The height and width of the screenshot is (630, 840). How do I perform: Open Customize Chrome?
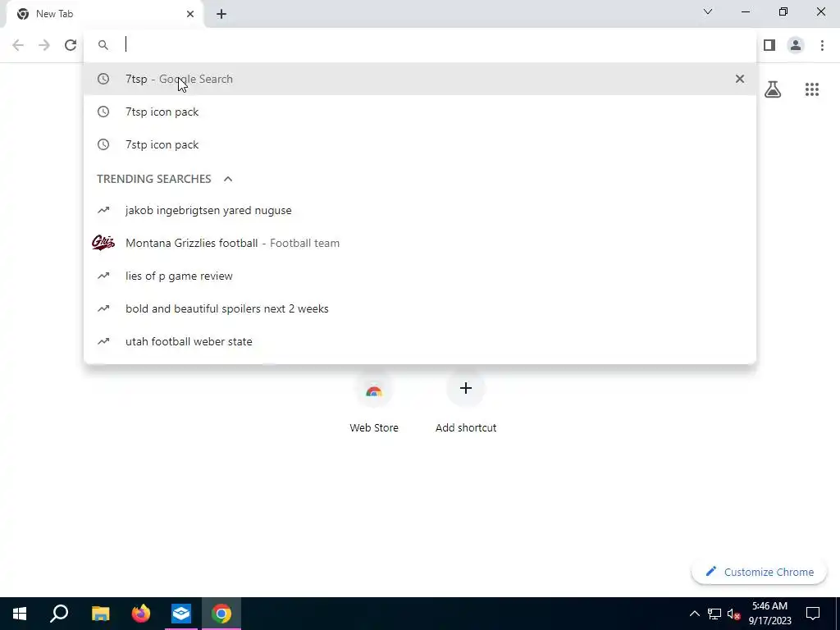[x=760, y=572]
